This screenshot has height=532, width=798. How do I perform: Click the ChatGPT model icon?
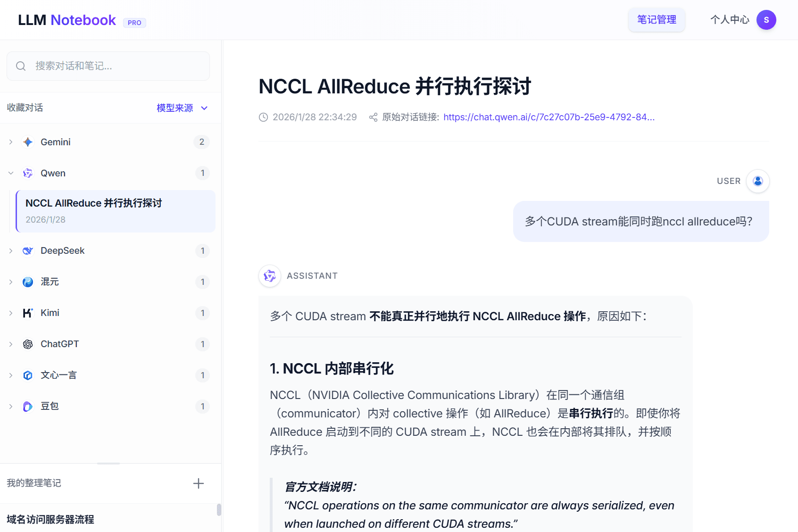click(27, 344)
